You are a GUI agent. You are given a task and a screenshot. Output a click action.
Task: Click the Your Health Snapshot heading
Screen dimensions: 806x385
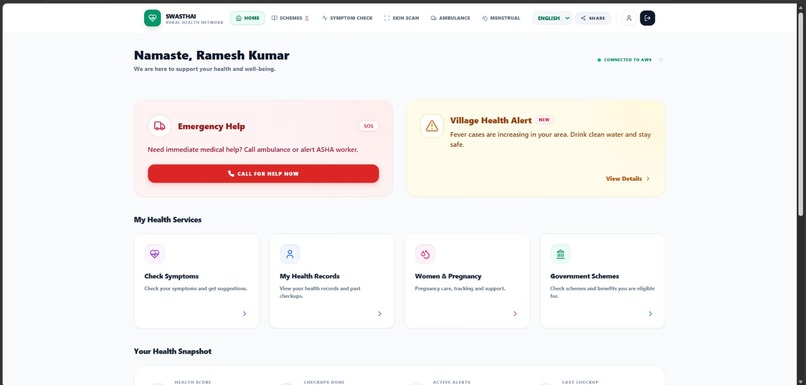(x=173, y=351)
